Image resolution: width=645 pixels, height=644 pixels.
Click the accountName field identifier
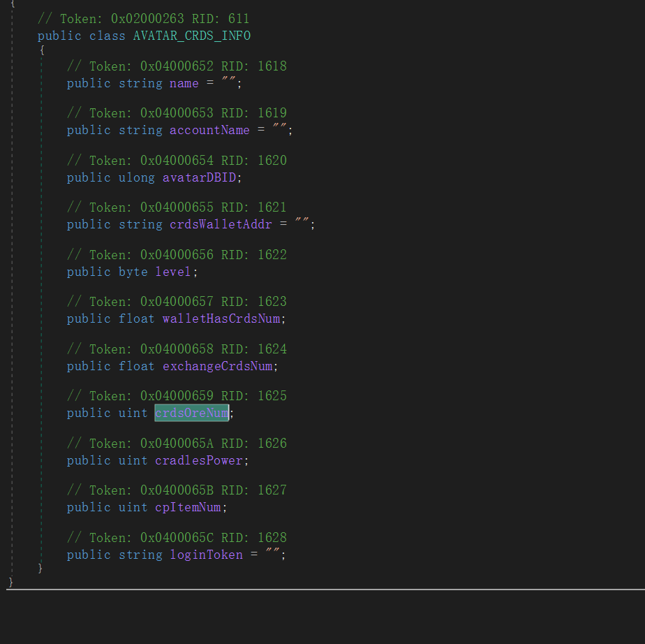pyautogui.click(x=209, y=130)
